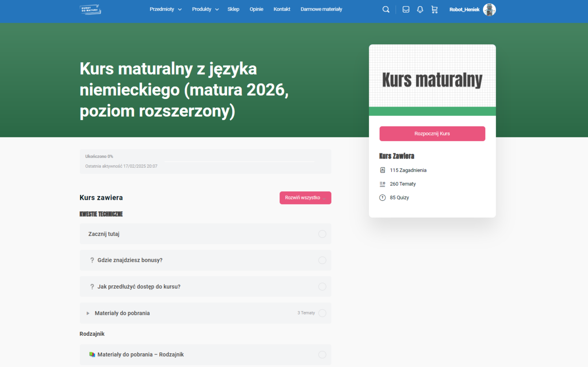
Task: Click the course progress bar
Action: [x=239, y=161]
